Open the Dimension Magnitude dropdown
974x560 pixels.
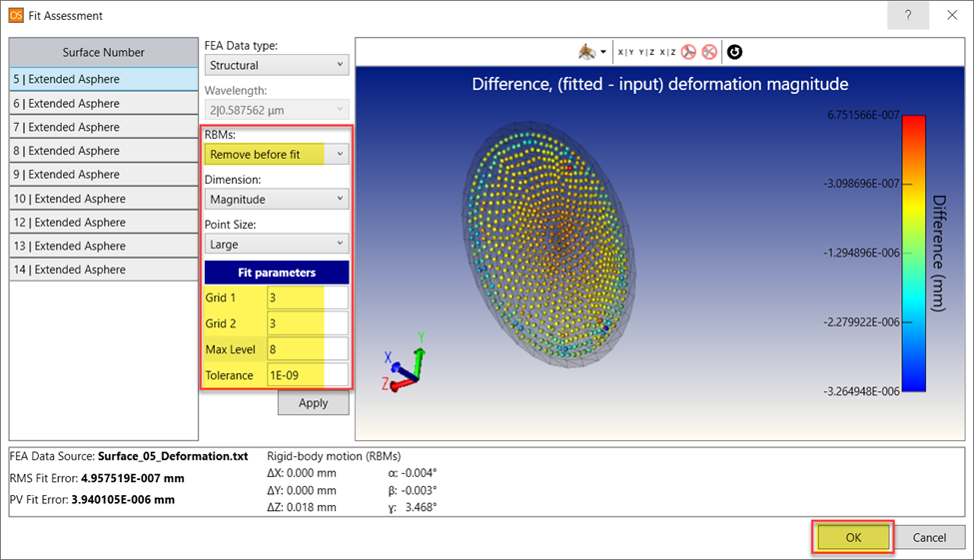(276, 199)
